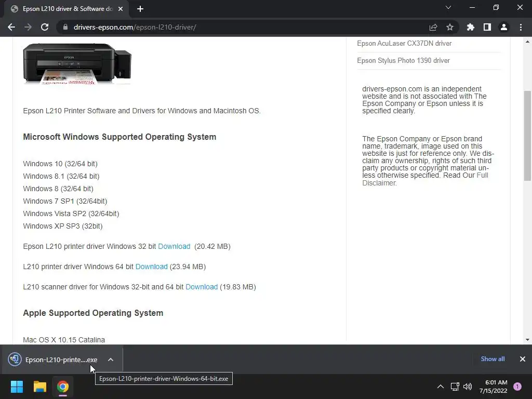The width and height of the screenshot is (532, 399).
Task: Click the '(19.83 MB)' file size text
Action: coord(238,287)
